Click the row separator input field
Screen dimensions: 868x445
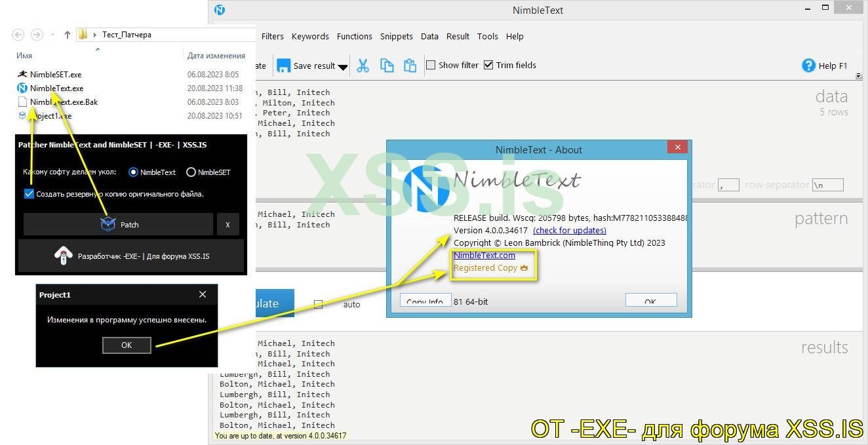point(827,185)
